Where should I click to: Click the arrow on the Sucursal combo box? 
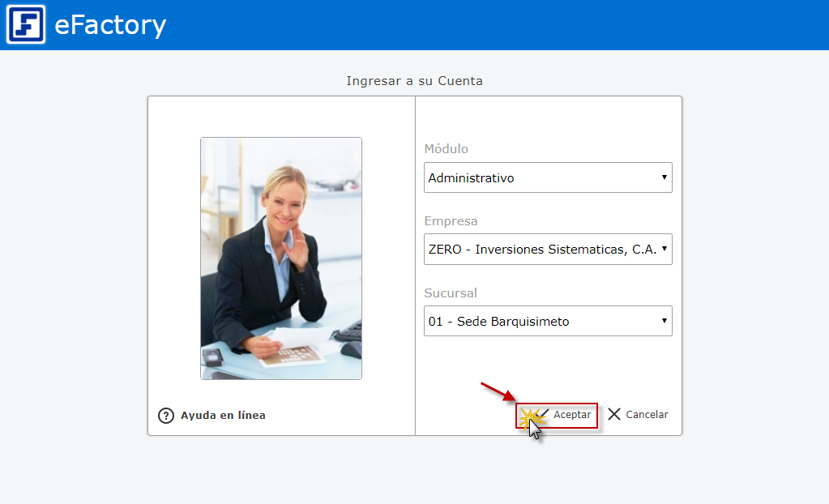[664, 321]
